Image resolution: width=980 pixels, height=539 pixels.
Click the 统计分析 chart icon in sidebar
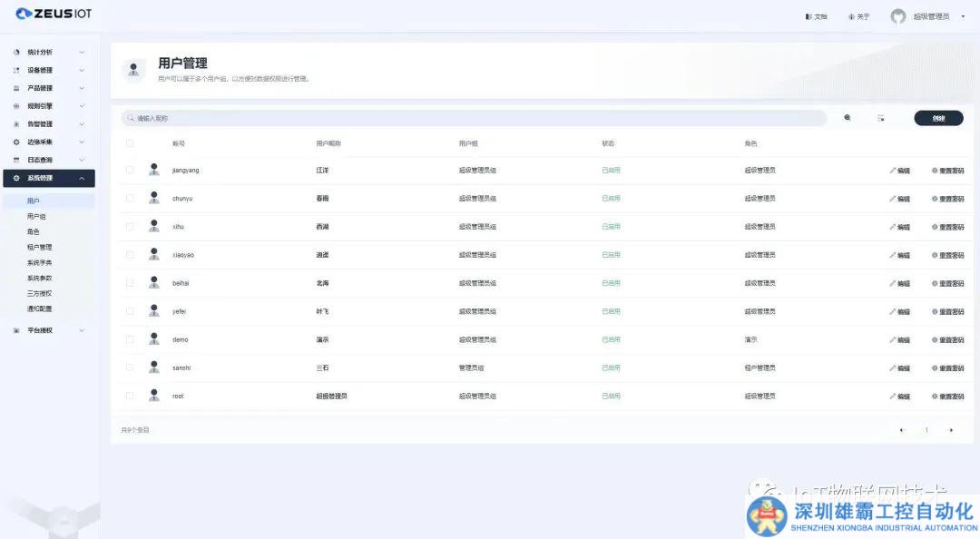16,53
